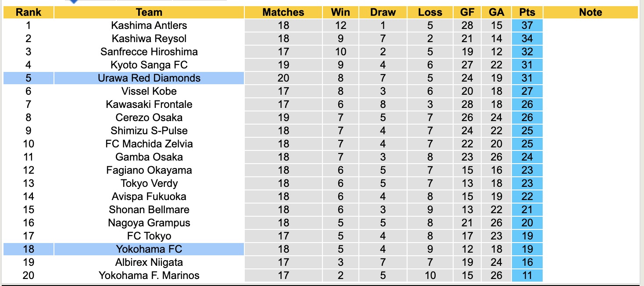Click the Team column header
The height and width of the screenshot is (286, 644).
coord(149,12)
